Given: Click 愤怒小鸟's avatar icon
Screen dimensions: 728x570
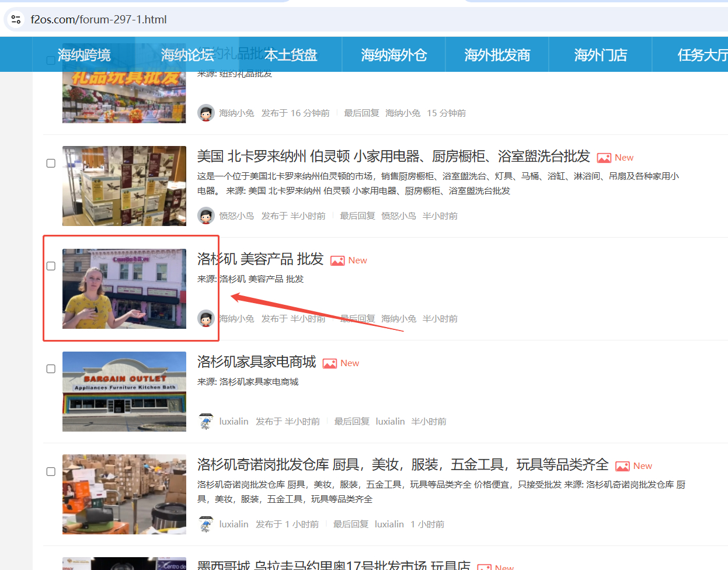Looking at the screenshot, I should click(x=206, y=216).
